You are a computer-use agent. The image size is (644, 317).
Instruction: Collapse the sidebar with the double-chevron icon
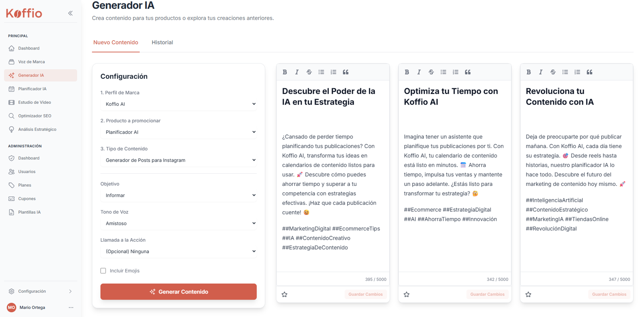tap(70, 13)
